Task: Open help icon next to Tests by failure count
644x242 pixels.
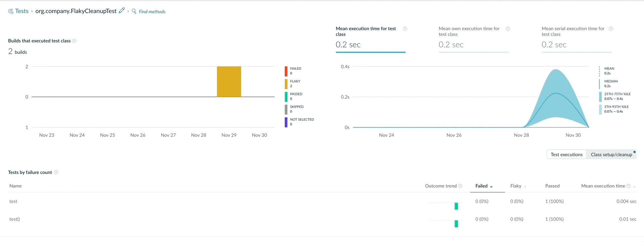Action: pos(56,173)
